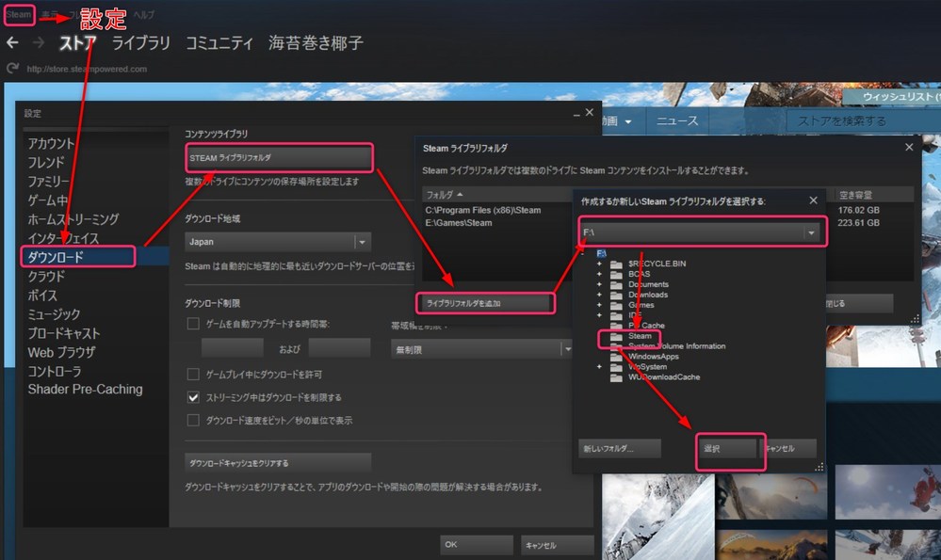Open the Steam menu in menu bar
The height and width of the screenshot is (560, 941).
tap(19, 15)
